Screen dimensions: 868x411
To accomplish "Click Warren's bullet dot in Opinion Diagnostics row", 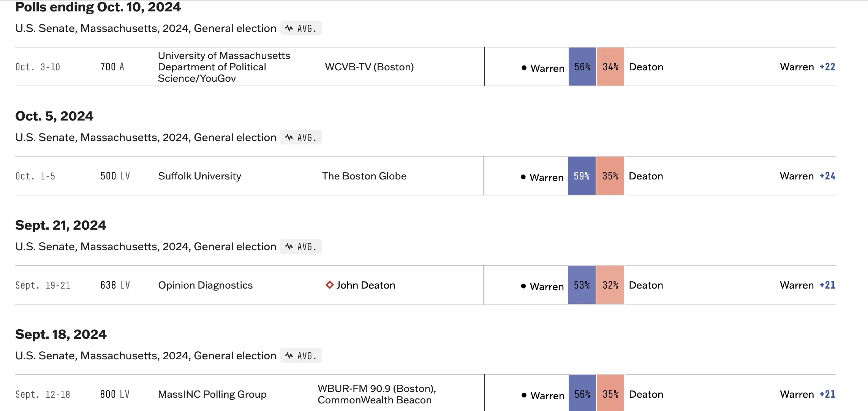I will [523, 286].
